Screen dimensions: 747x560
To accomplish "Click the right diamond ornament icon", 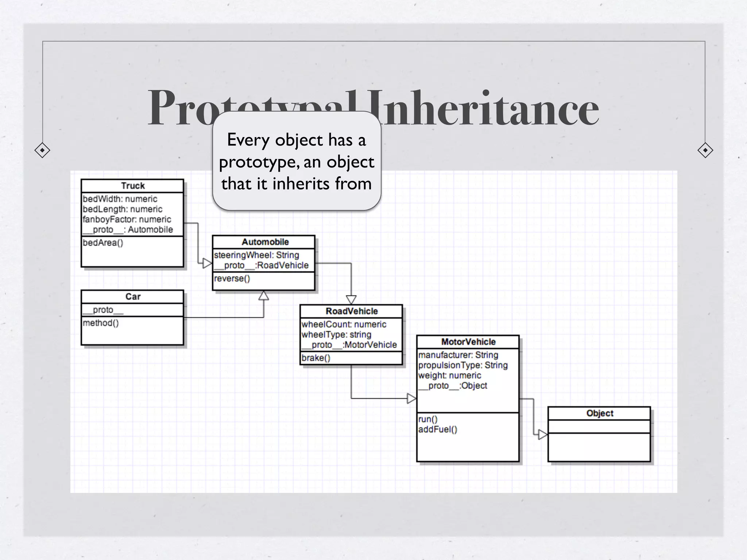I will 705,150.
